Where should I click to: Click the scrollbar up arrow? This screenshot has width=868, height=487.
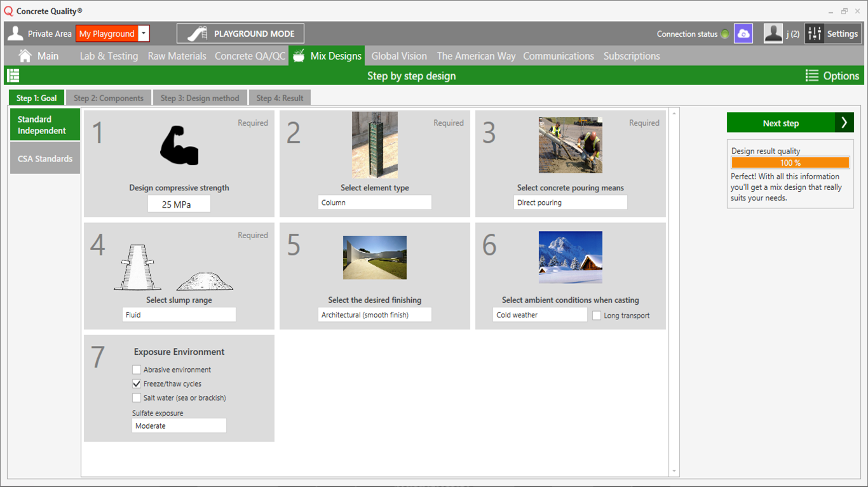point(674,113)
